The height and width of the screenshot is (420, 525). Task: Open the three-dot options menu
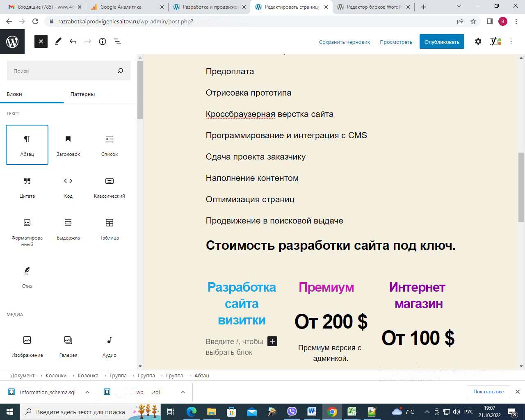tap(511, 41)
